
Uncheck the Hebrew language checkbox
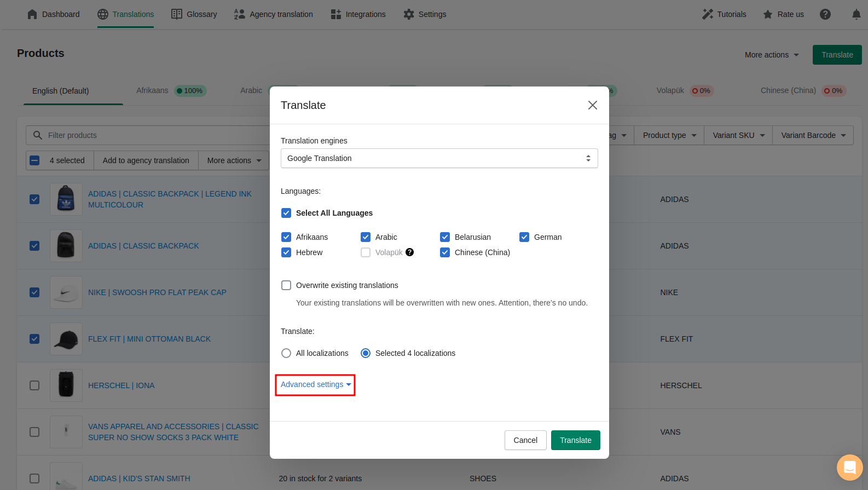point(286,252)
